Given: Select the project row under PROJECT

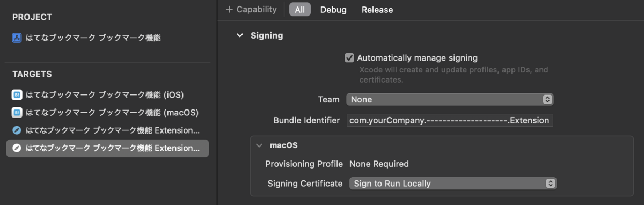Looking at the screenshot, I should click(107, 38).
